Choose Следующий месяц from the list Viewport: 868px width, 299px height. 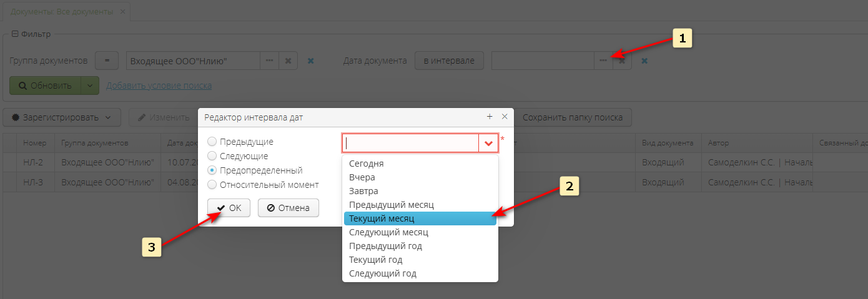[420, 232]
